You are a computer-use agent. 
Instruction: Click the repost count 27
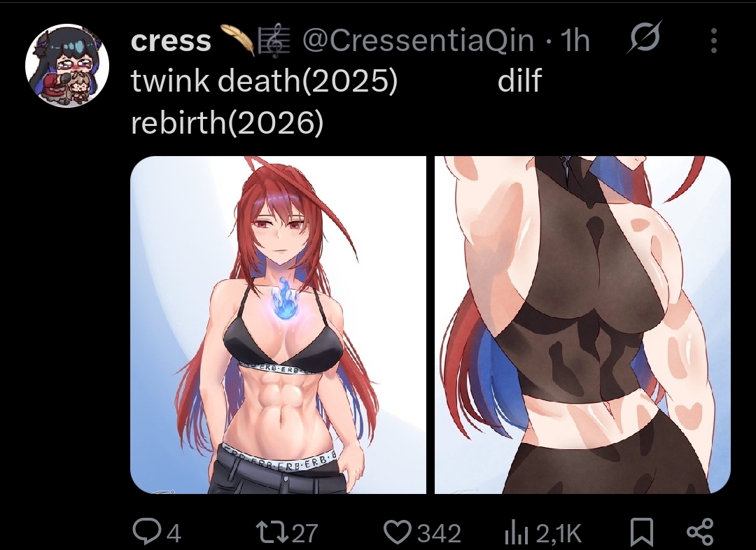click(x=305, y=533)
